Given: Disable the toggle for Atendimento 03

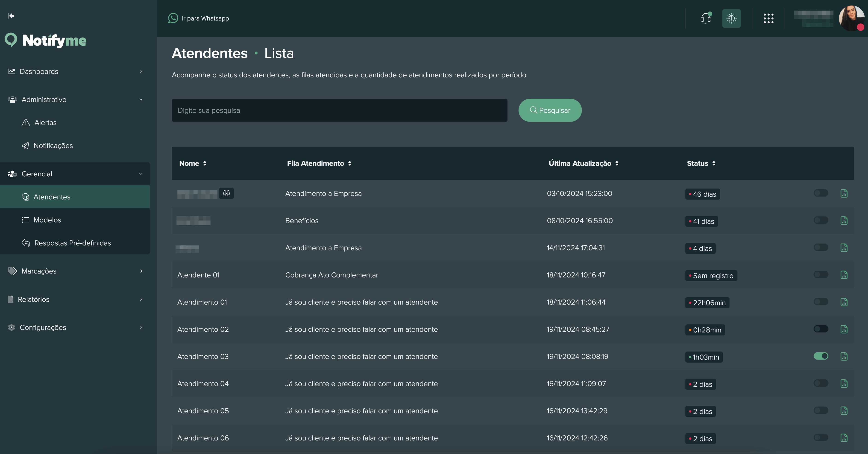Looking at the screenshot, I should (x=821, y=356).
